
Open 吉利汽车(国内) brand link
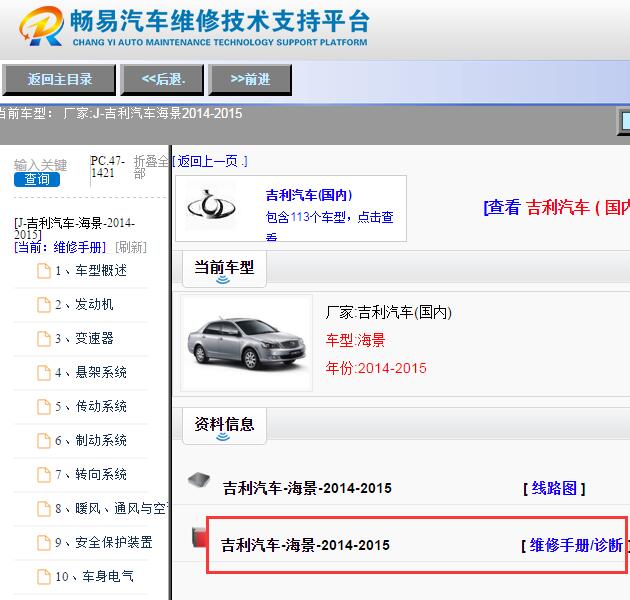tap(309, 195)
